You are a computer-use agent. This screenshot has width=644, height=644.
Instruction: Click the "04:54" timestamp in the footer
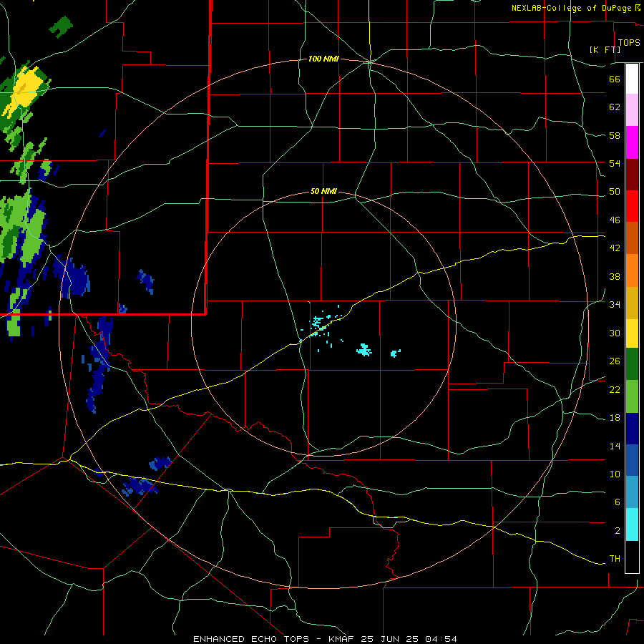tap(441, 639)
